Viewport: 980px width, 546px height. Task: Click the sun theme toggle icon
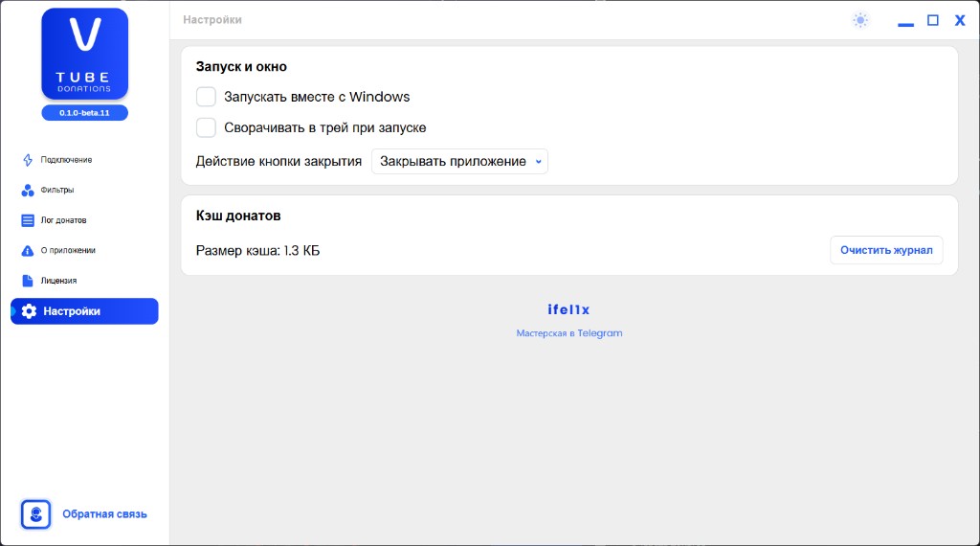tap(860, 20)
